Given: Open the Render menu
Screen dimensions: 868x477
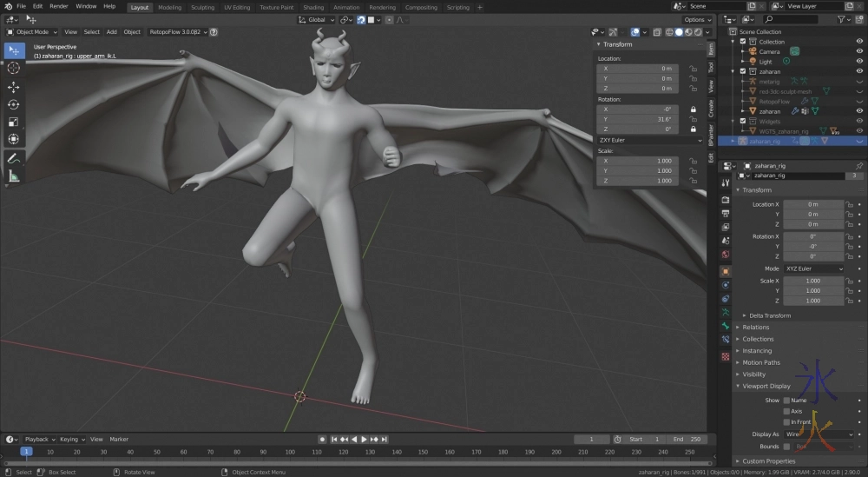Looking at the screenshot, I should 59,6.
